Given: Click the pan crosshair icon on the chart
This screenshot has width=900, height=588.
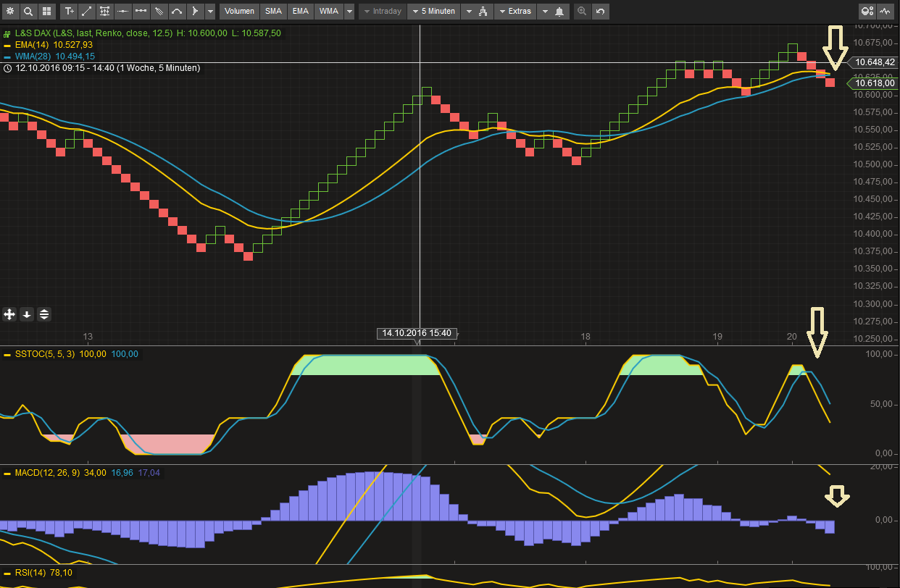Looking at the screenshot, I should [x=9, y=314].
